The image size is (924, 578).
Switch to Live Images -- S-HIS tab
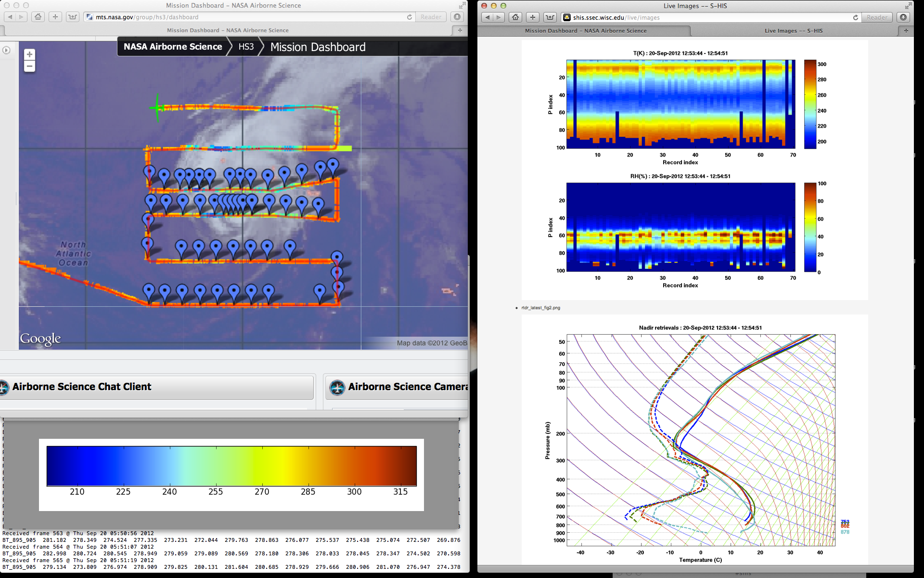793,31
